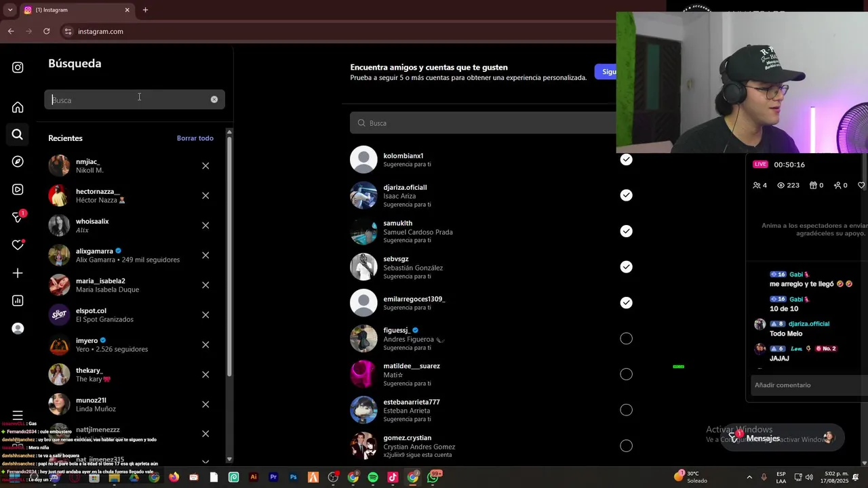The height and width of the screenshot is (488, 868).
Task: Open nmjiac_ profile thumbnail
Action: coord(59,165)
